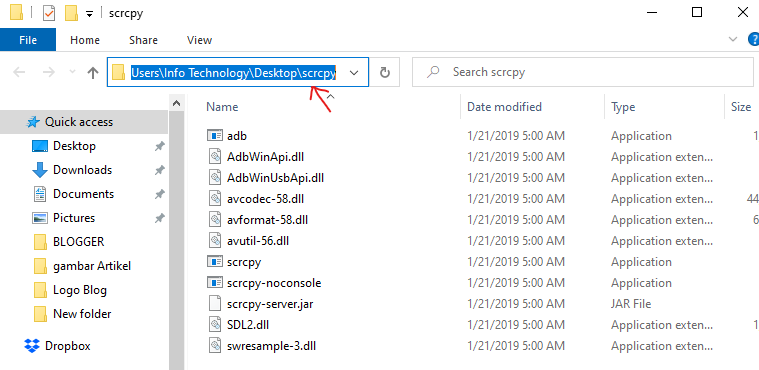Viewport: 759px width, 370px height.
Task: Click the JAR File type cell
Action: point(631,304)
